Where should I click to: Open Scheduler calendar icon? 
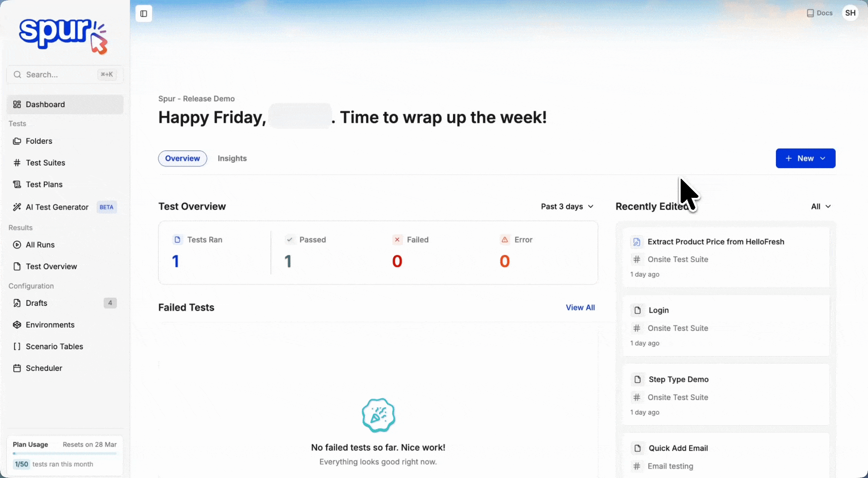tap(17, 368)
